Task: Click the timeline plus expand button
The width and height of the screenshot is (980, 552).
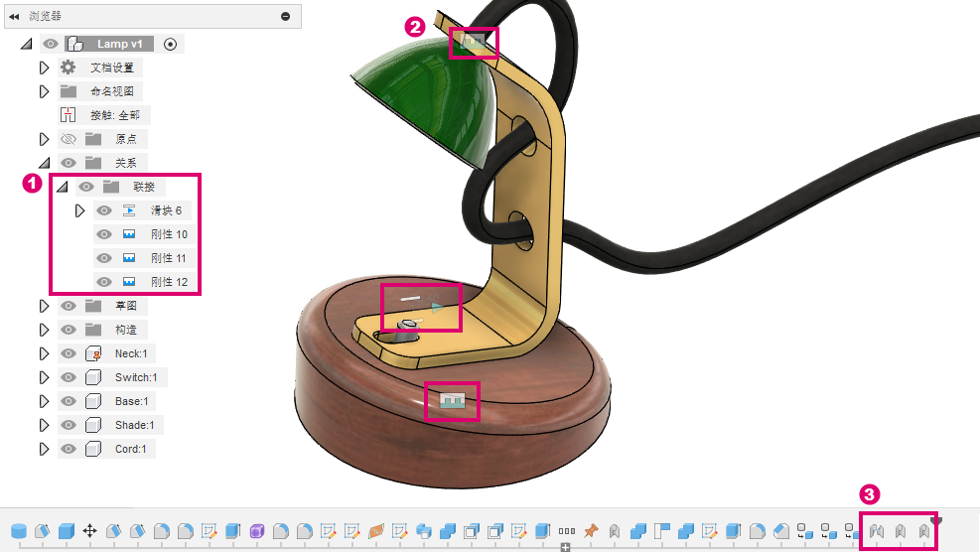Action: coord(565,548)
